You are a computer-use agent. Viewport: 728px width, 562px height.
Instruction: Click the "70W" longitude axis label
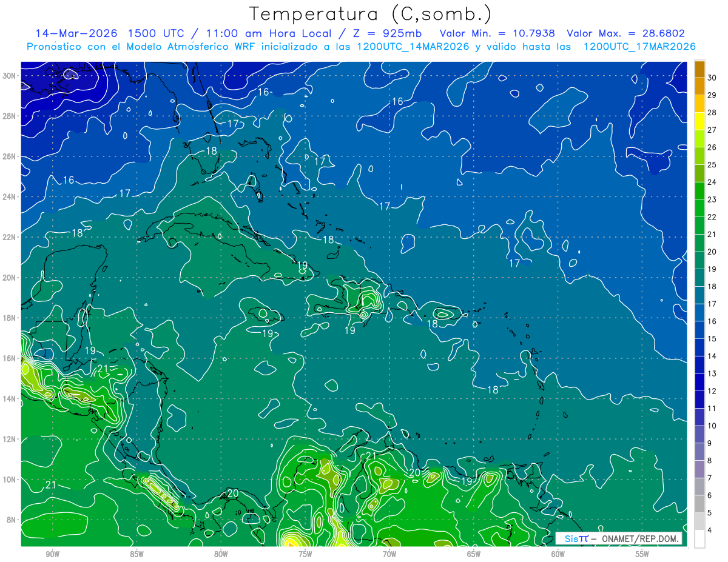(x=389, y=554)
